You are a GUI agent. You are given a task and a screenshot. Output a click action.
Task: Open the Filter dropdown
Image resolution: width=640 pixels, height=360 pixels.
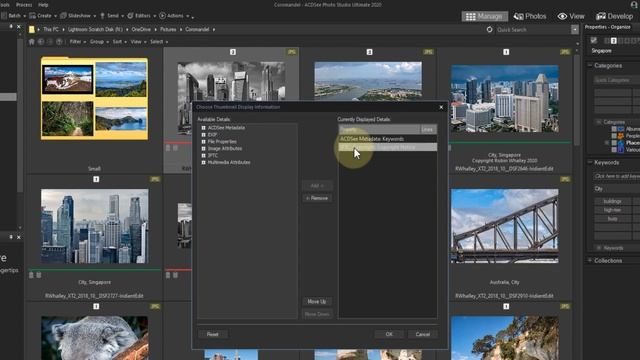click(77, 42)
